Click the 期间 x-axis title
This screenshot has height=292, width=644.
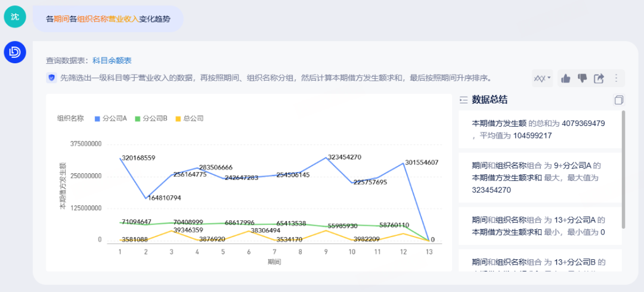click(x=274, y=262)
